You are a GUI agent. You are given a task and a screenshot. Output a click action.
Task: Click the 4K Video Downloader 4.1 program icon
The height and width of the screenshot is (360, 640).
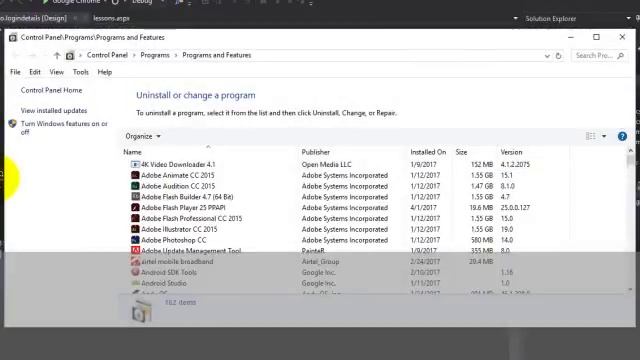click(x=135, y=164)
